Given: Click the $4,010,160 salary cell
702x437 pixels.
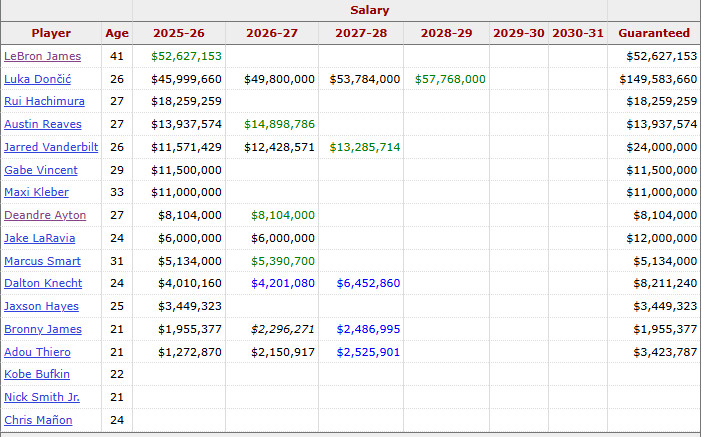Looking at the screenshot, I should point(190,283).
